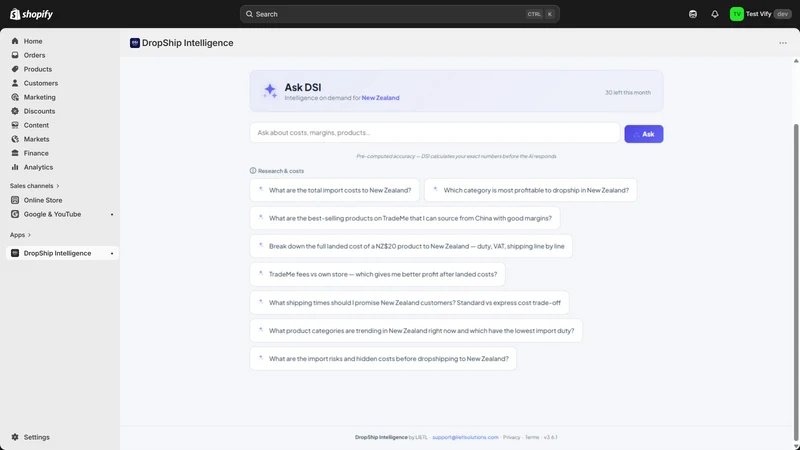Click the Orders inbox icon
This screenshot has height=450, width=800.
pos(15,55)
